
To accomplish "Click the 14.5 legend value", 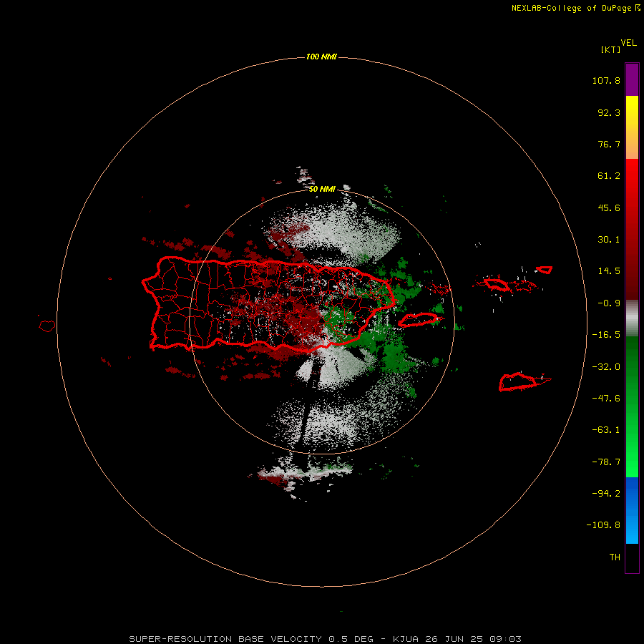I will 609,271.
